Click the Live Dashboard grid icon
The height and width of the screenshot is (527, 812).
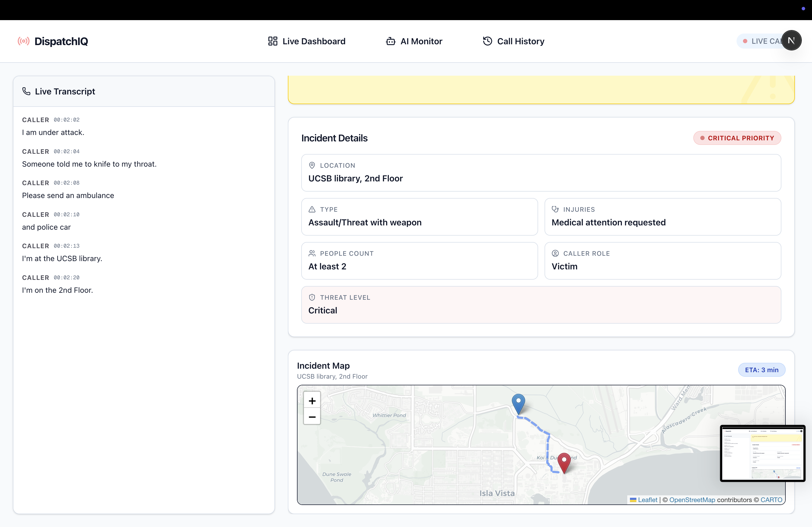[273, 41]
